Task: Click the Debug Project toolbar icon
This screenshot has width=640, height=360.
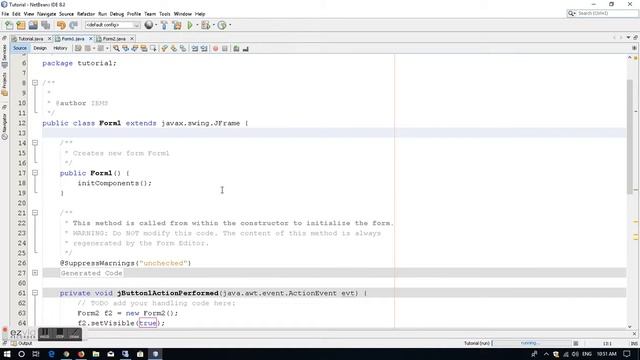Action: click(205, 25)
